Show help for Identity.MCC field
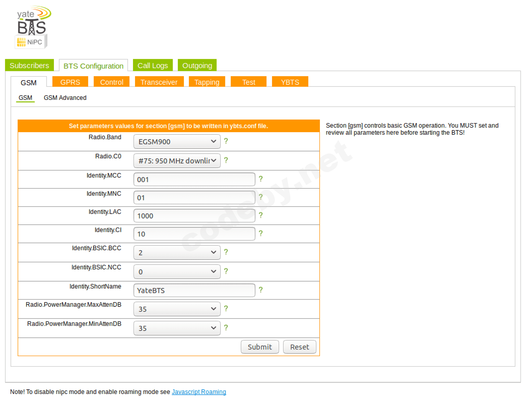The height and width of the screenshot is (398, 532). [x=261, y=179]
